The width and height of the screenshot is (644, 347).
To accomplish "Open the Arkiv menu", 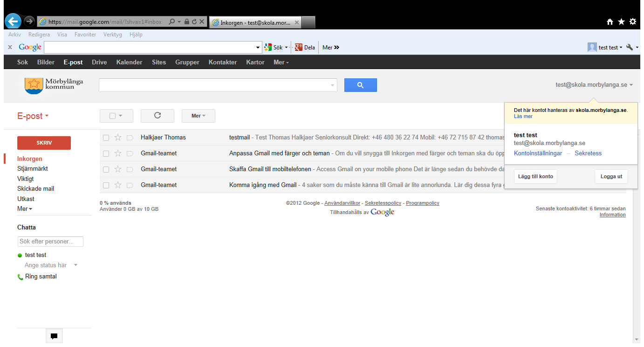I will click(x=14, y=35).
